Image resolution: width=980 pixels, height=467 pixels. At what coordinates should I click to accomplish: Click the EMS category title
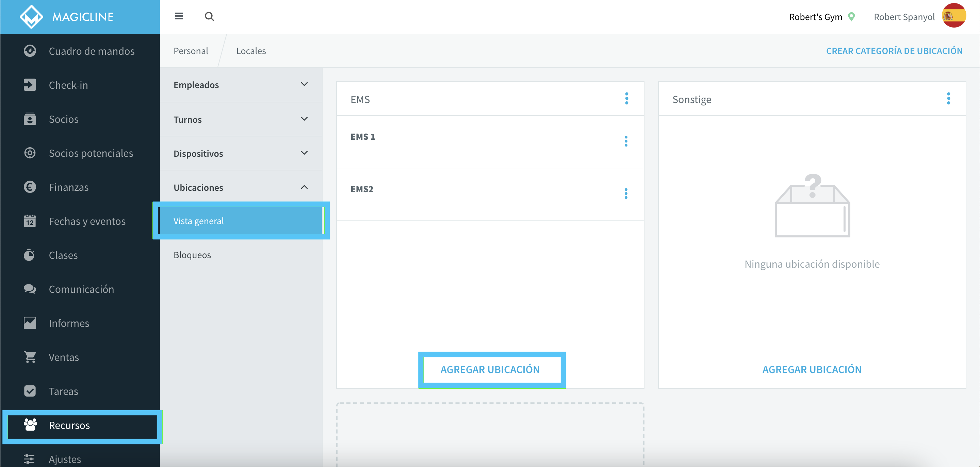coord(360,99)
